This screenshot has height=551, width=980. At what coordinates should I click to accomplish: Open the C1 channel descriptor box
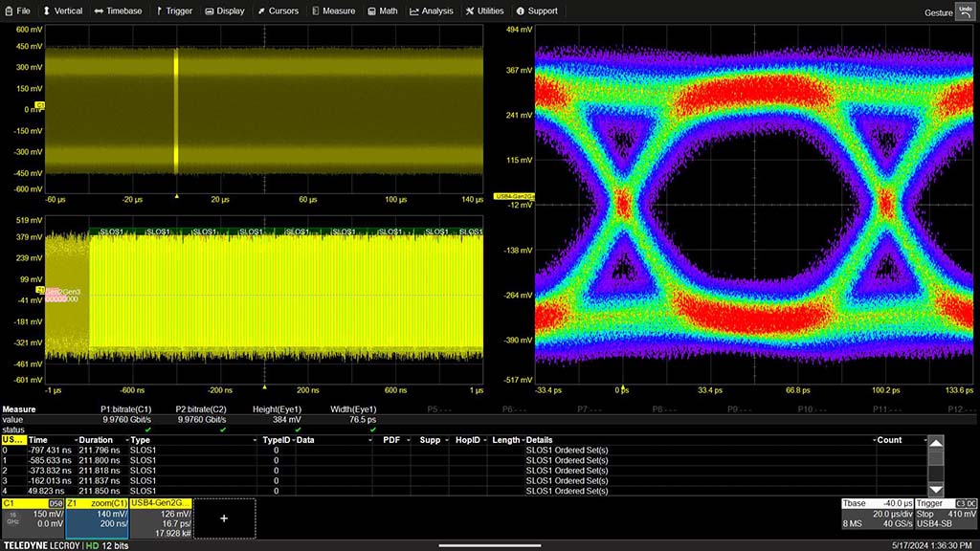click(33, 518)
